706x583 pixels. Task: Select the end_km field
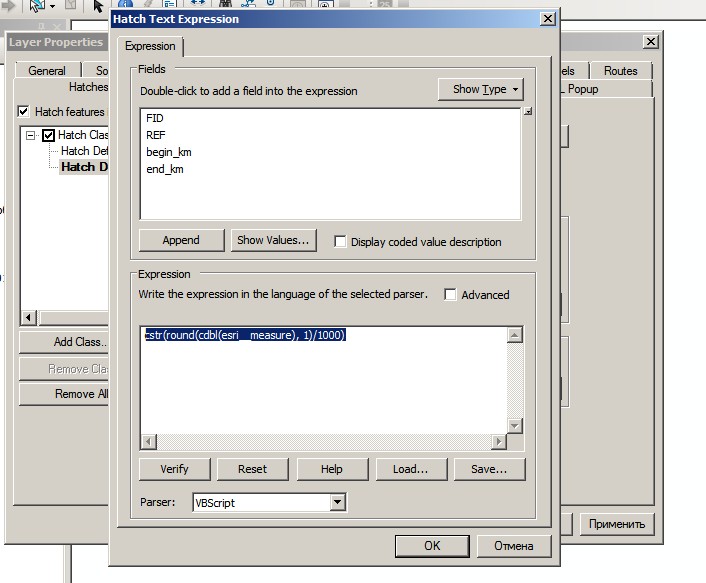click(x=165, y=169)
